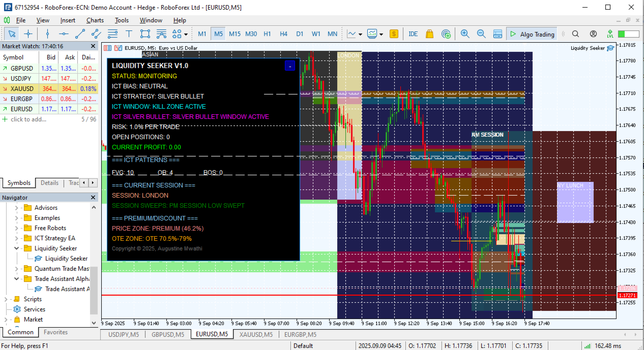
Task: Select the text label tool
Action: [x=129, y=34]
